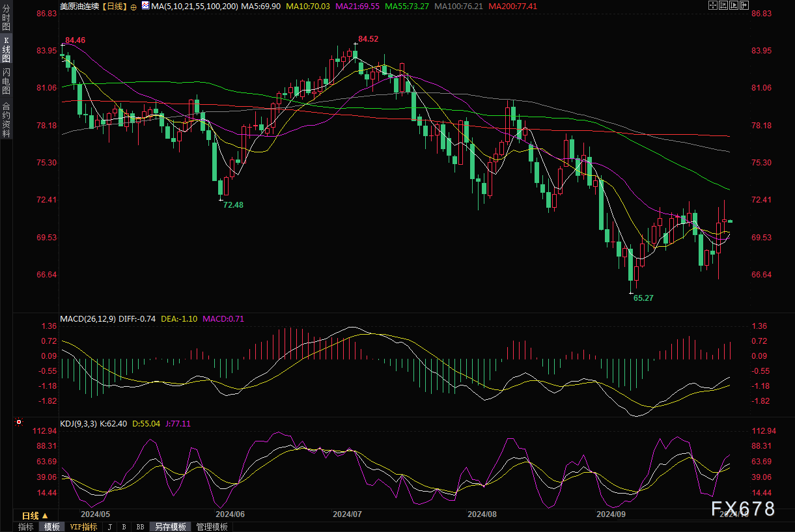Image resolution: width=795 pixels, height=532 pixels.
Task: Click the 84.52 peak price annotation
Action: point(369,39)
